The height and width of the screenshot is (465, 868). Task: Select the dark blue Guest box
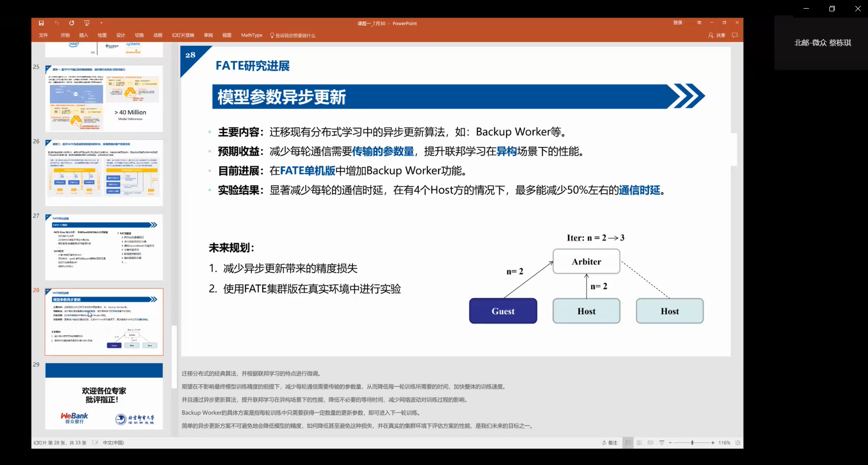503,311
